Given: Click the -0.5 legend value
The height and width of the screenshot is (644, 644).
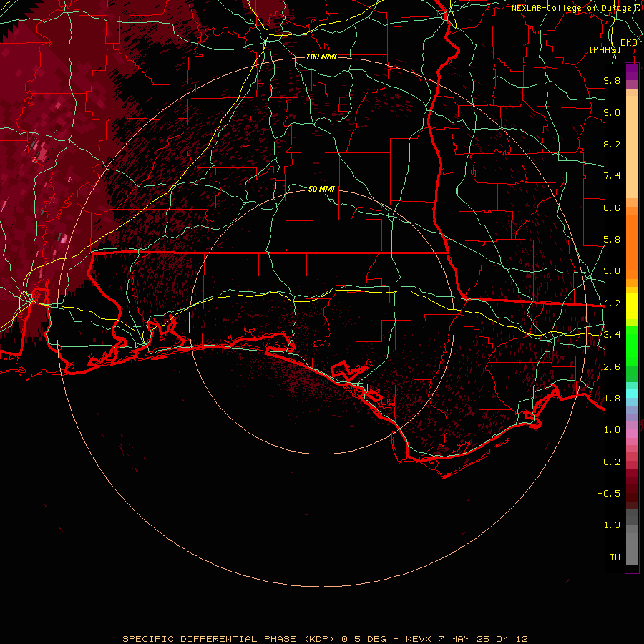Looking at the screenshot, I should 609,494.
